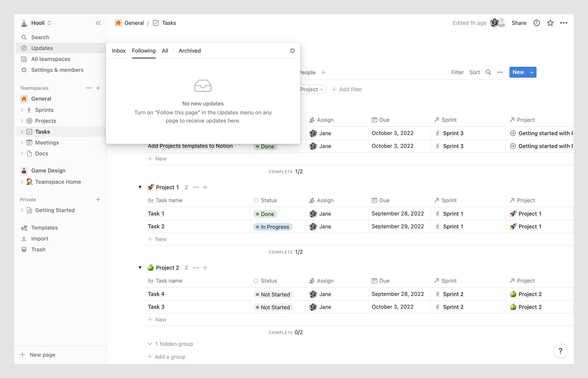Screen dimensions: 588x378
Task: Click the Due column header in Project 1
Action: coord(381,200)
